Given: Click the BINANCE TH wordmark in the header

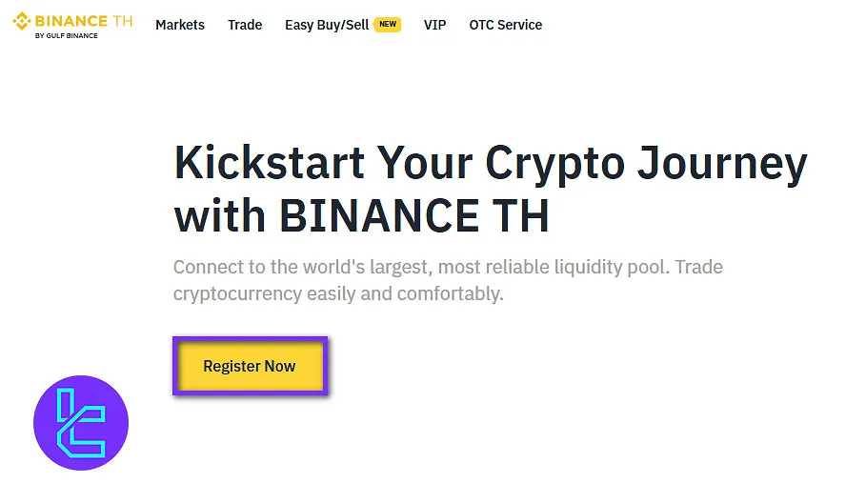Looking at the screenshot, I should point(84,20).
